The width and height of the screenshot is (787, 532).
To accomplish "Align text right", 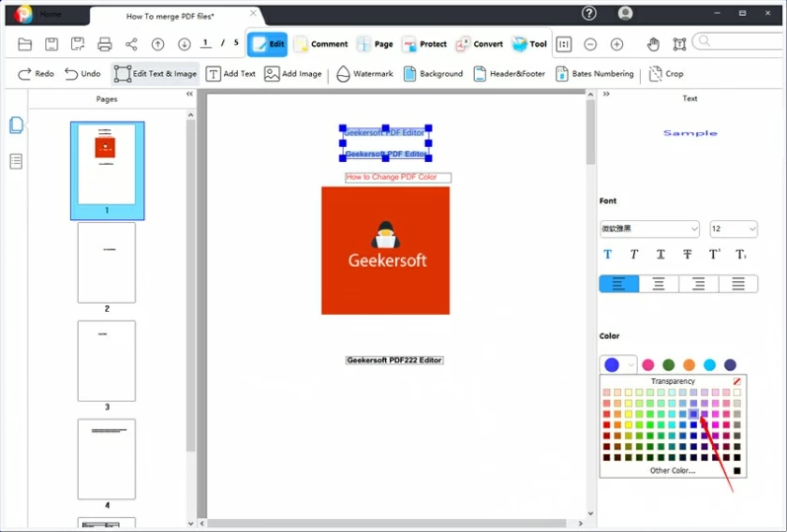I will click(x=699, y=284).
